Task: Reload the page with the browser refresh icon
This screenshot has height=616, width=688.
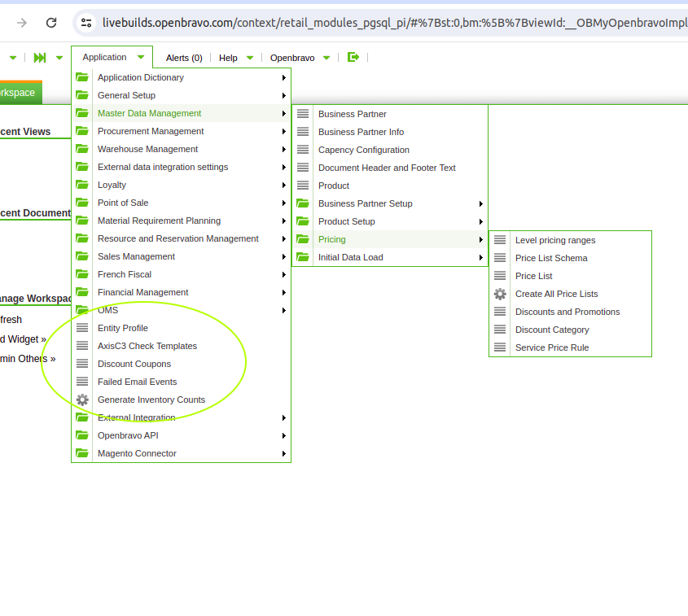Action: pos(51,23)
